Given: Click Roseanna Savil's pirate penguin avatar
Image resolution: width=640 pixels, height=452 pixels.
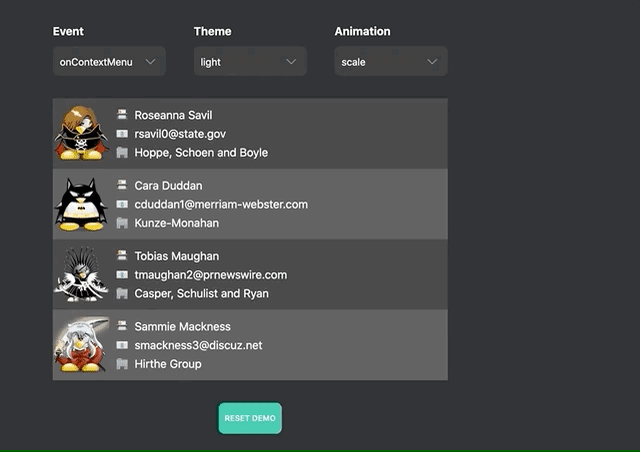Looking at the screenshot, I should pyautogui.click(x=81, y=133).
